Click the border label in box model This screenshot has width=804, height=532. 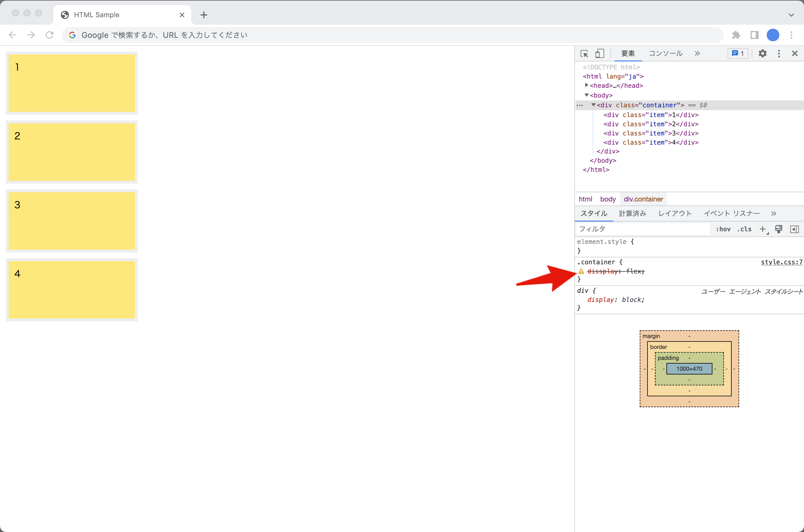pos(658,347)
